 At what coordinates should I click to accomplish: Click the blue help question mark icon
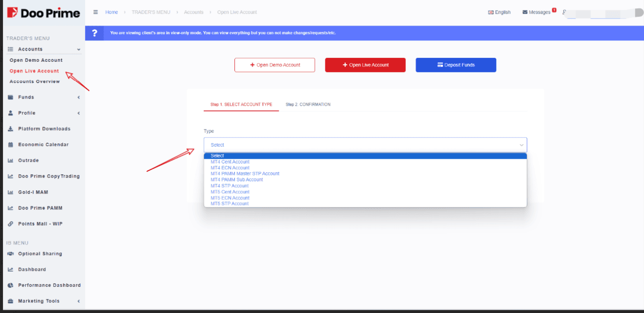click(x=94, y=33)
